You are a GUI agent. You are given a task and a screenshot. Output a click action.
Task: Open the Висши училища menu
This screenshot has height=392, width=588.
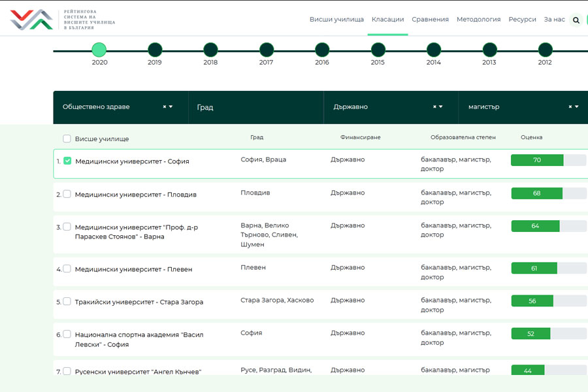pos(336,20)
